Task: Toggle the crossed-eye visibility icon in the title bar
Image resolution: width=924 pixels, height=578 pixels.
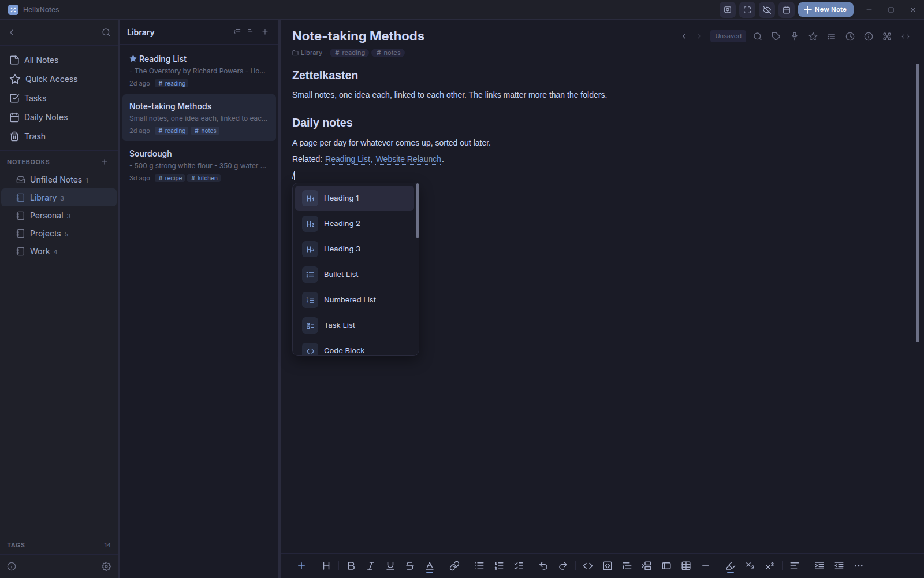Action: pos(767,10)
